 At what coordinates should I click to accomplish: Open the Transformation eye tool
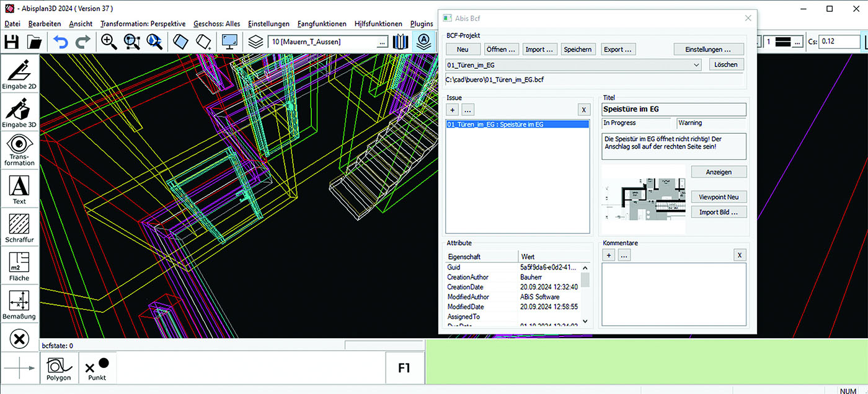tap(19, 151)
